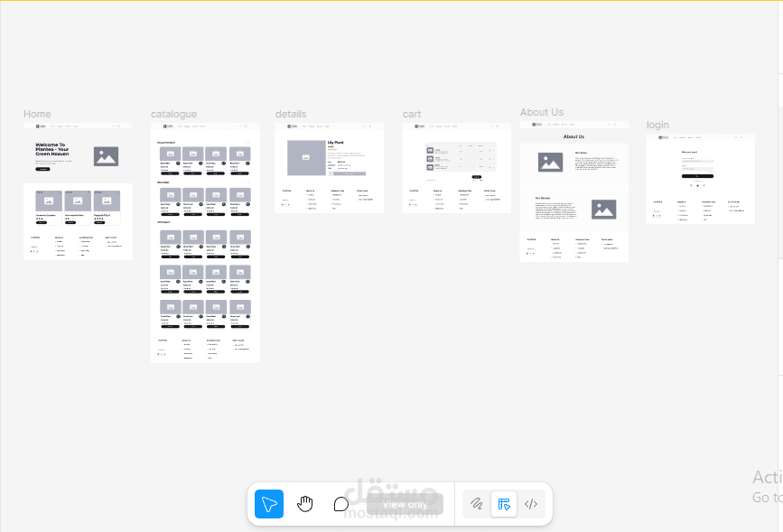Select the Move cursor tool
The height and width of the screenshot is (532, 783).
(x=269, y=504)
